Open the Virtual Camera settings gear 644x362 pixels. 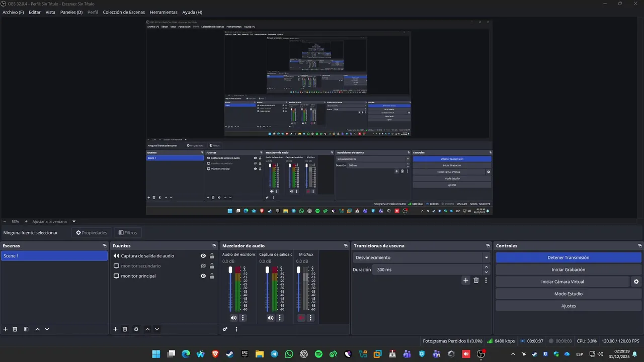pos(636,282)
